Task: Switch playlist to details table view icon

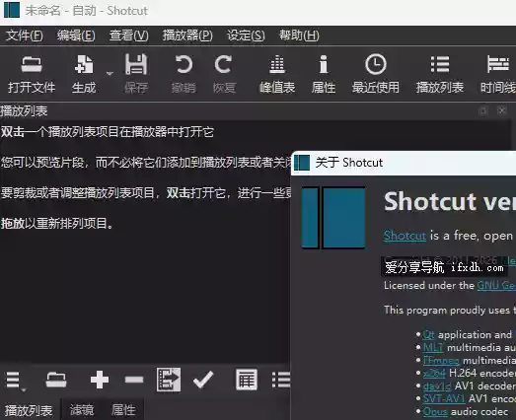Action: 247,380
